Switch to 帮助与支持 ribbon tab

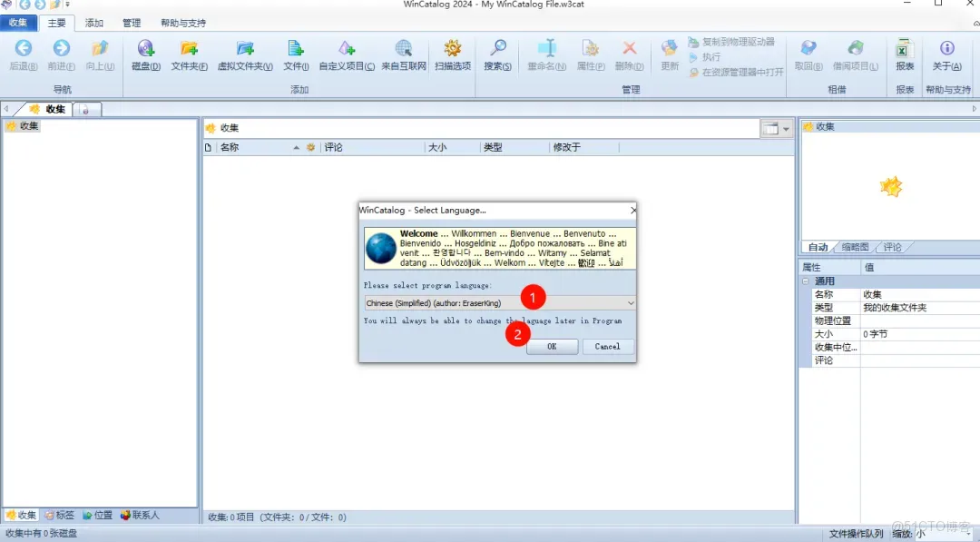click(x=183, y=23)
